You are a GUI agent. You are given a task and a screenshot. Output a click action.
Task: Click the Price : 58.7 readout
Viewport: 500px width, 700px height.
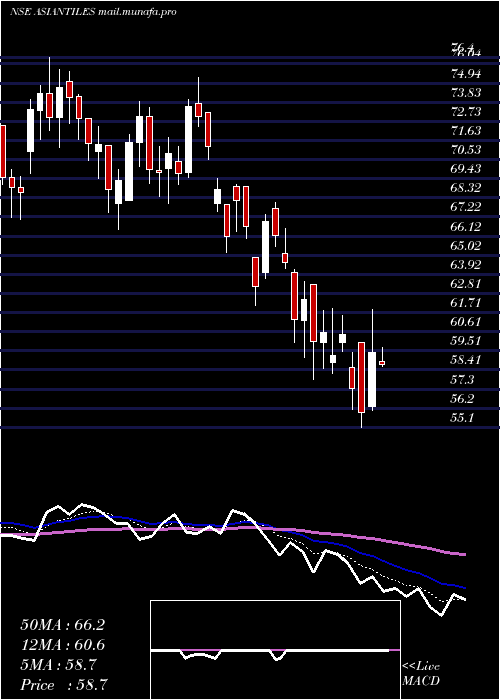(64, 685)
